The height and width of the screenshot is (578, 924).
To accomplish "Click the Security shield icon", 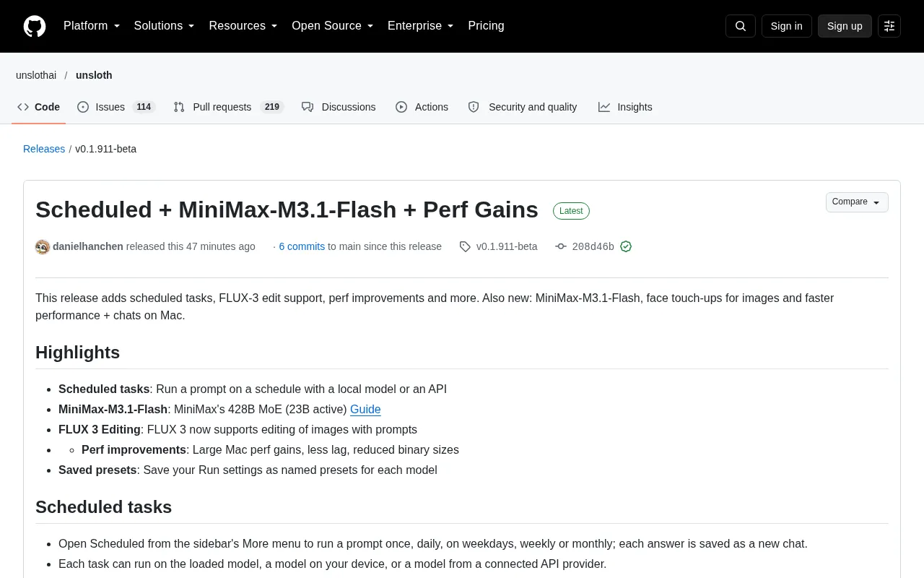I will tap(474, 107).
